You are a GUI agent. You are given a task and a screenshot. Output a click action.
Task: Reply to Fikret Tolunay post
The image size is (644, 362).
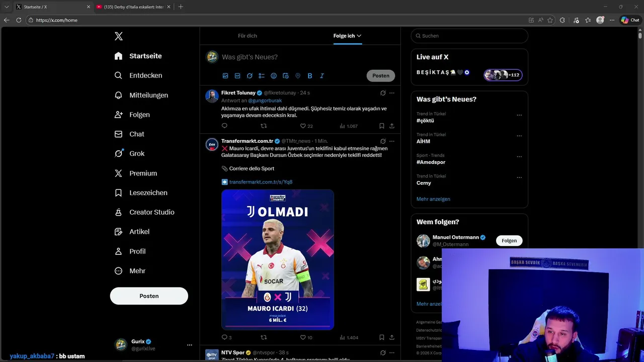[x=224, y=126]
